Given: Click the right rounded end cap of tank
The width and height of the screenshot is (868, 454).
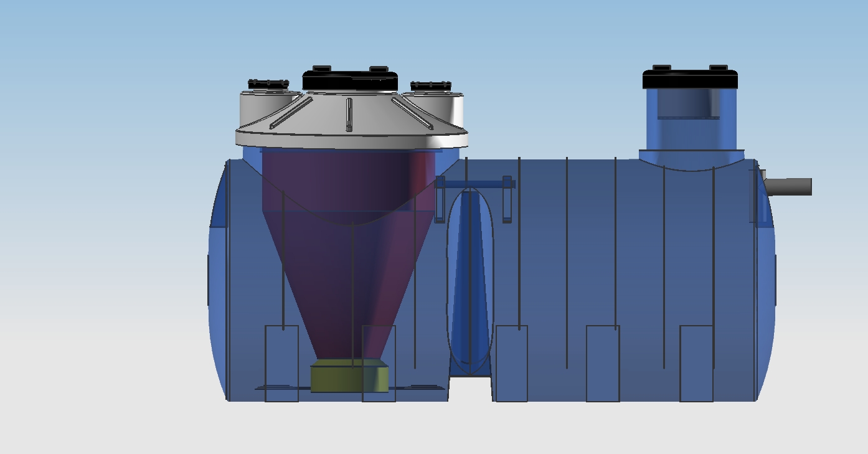Looking at the screenshot, I should tap(767, 280).
